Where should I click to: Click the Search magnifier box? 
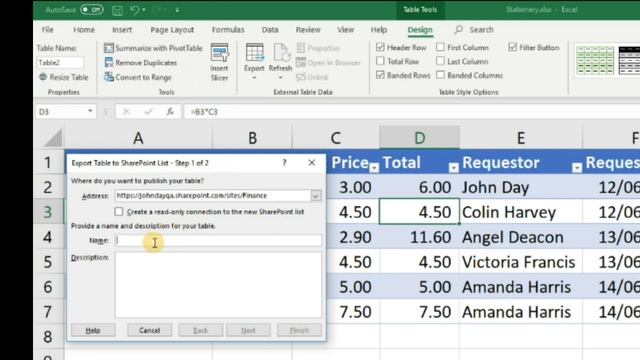point(474,29)
